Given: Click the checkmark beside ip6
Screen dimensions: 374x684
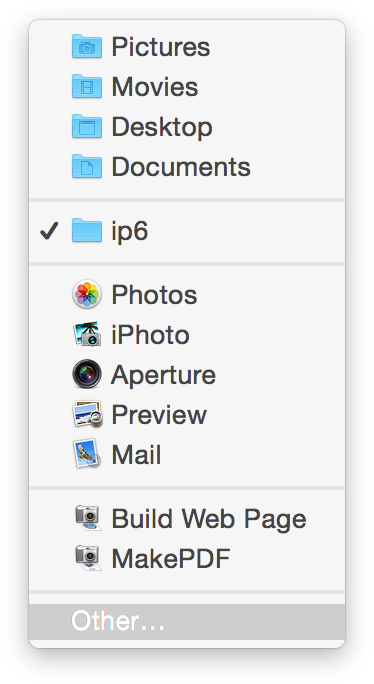Looking at the screenshot, I should point(49,231).
